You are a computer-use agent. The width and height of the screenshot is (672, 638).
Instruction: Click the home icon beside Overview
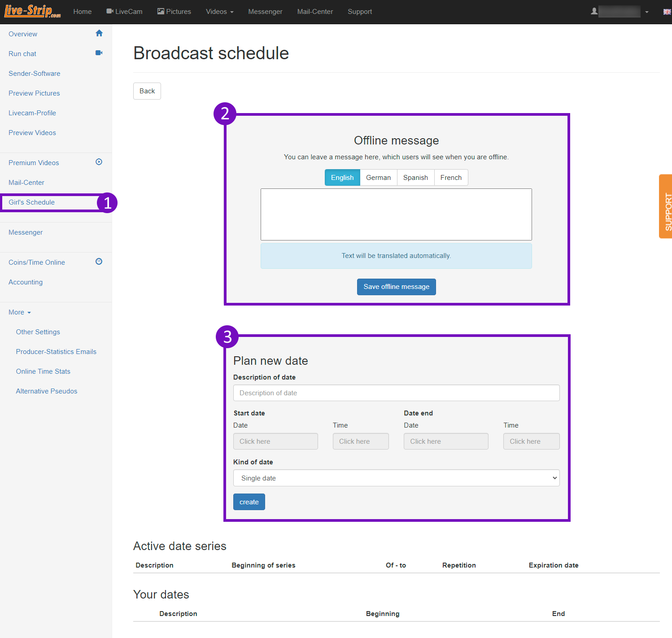pyautogui.click(x=99, y=33)
